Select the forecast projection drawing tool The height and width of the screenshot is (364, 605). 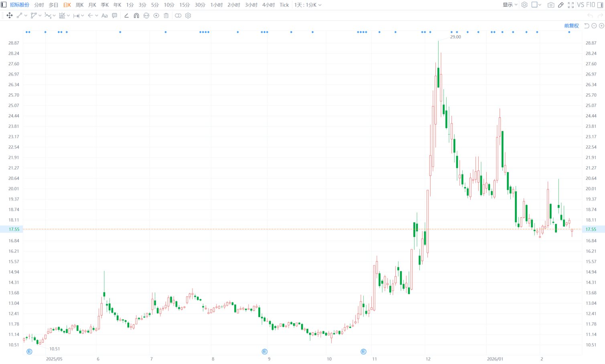pyautogui.click(x=62, y=16)
